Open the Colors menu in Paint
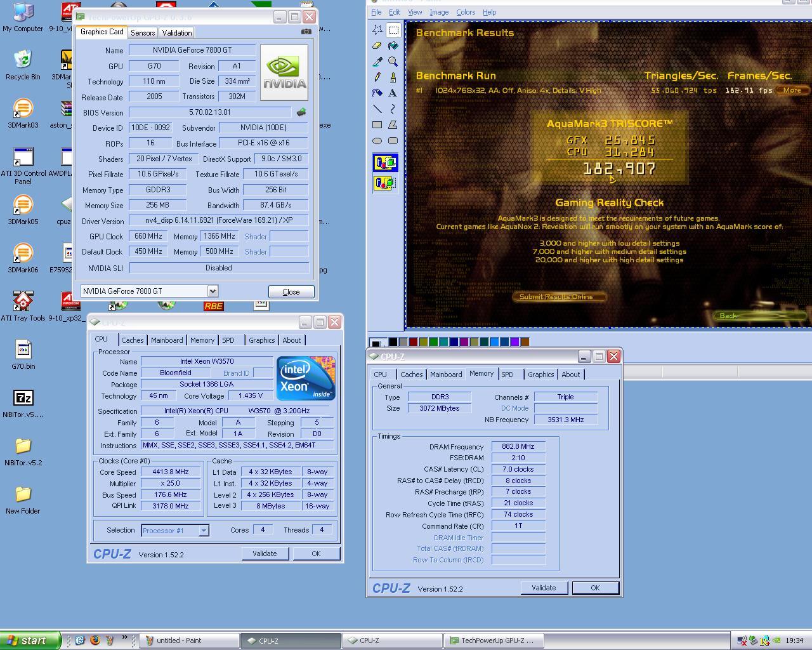The image size is (812, 650). (466, 12)
